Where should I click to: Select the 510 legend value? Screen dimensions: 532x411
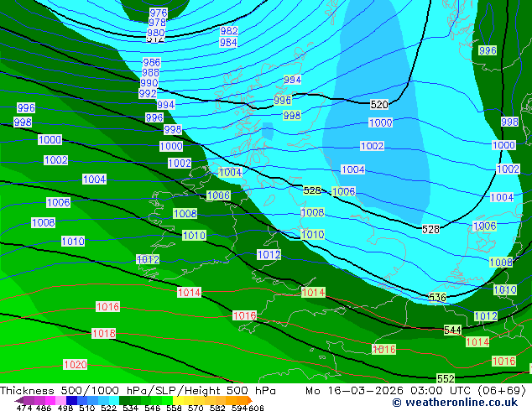[x=87, y=408]
